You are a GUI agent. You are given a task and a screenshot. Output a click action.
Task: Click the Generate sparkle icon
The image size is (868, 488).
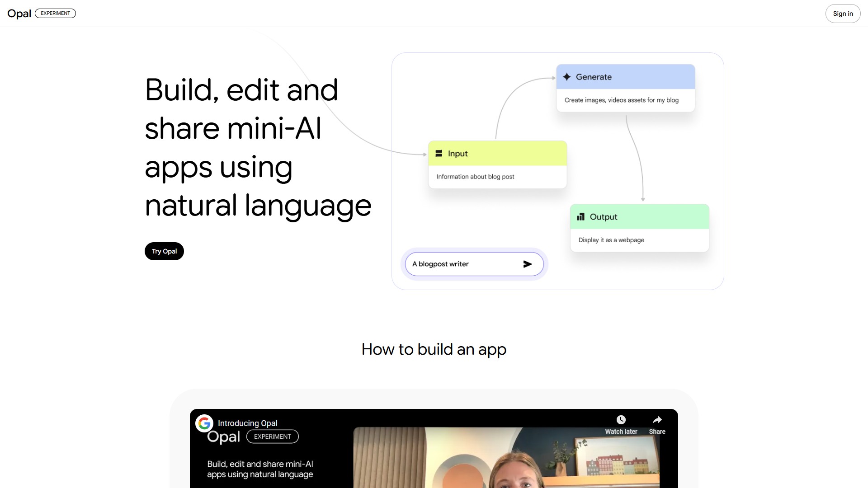tap(566, 77)
